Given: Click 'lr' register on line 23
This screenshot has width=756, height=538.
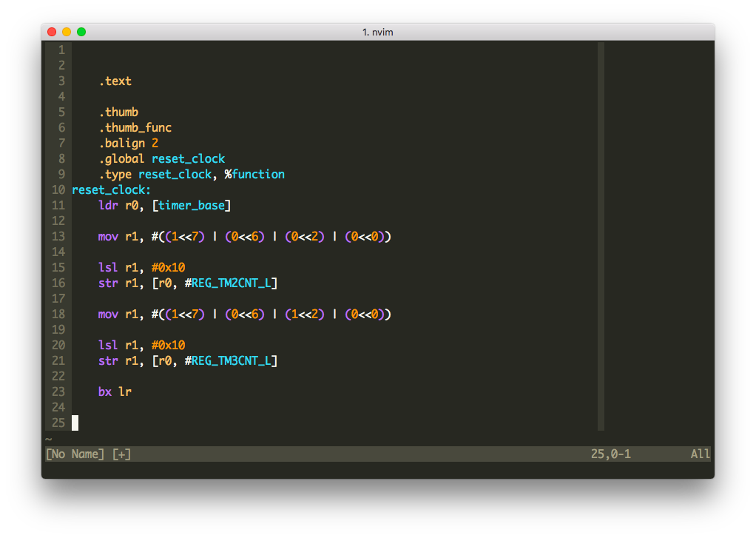Looking at the screenshot, I should tap(125, 391).
